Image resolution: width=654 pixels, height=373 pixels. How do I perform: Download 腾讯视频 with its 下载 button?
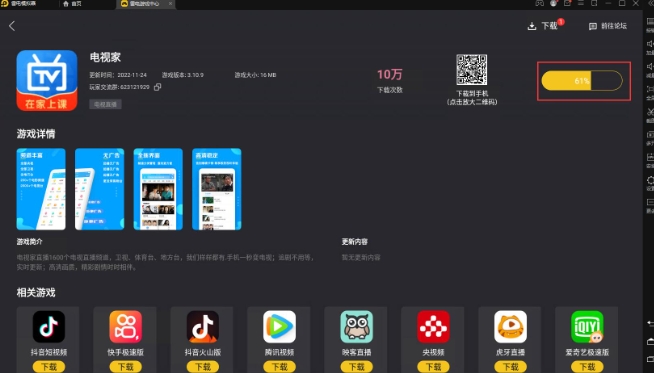click(x=279, y=367)
